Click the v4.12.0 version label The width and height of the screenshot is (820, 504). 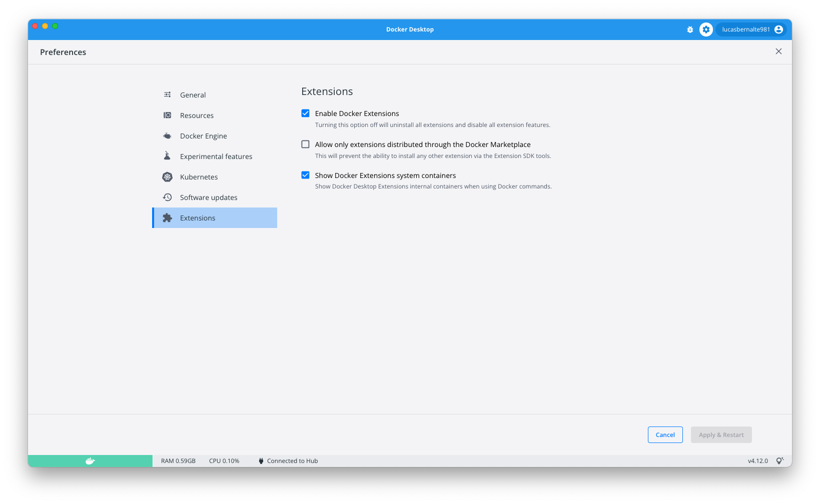757,461
